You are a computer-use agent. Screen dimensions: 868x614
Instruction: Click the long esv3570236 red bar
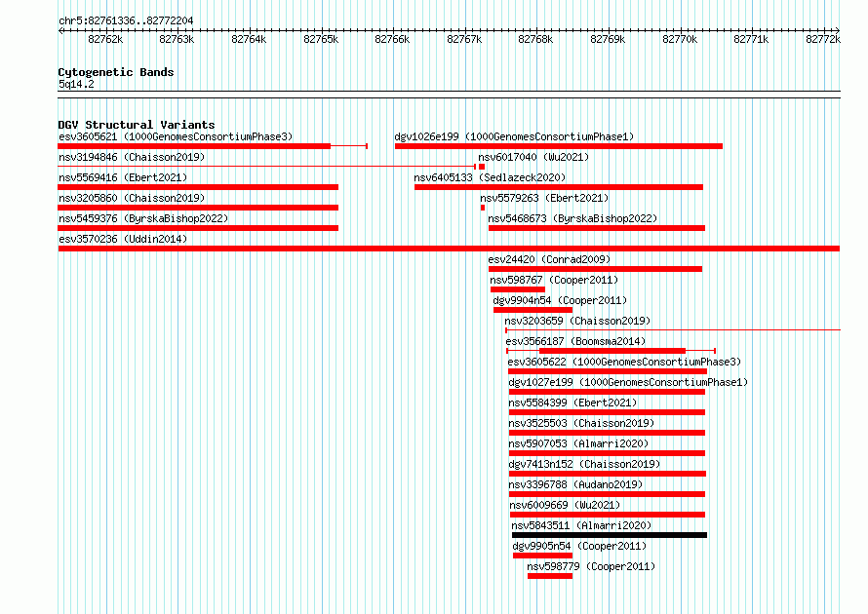pyautogui.click(x=449, y=249)
